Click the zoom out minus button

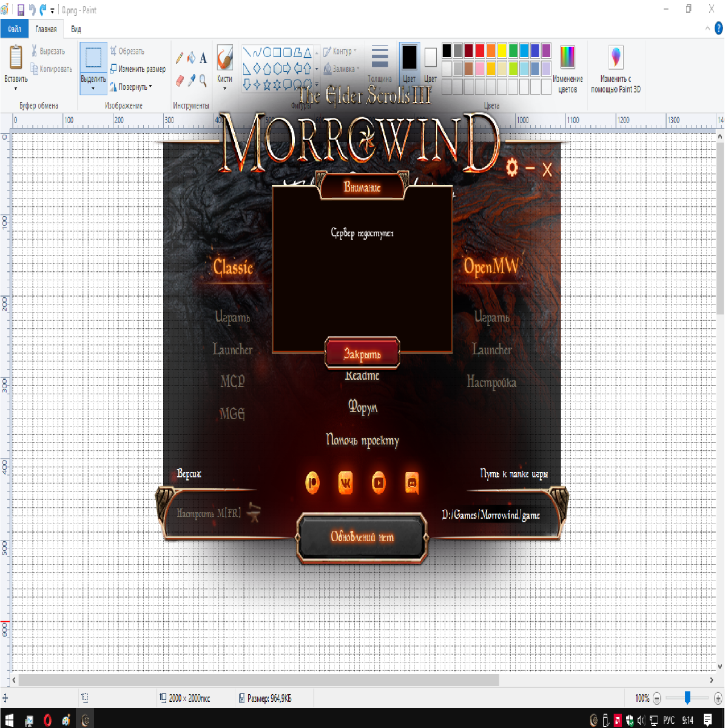(x=657, y=698)
